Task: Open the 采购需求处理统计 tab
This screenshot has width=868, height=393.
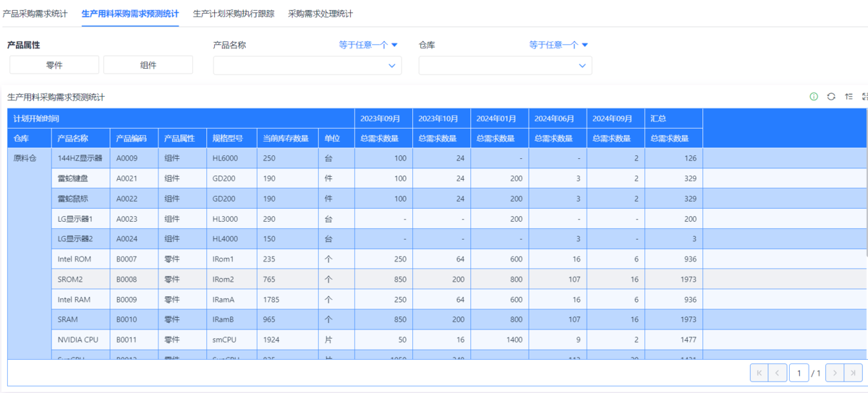Action: (320, 14)
